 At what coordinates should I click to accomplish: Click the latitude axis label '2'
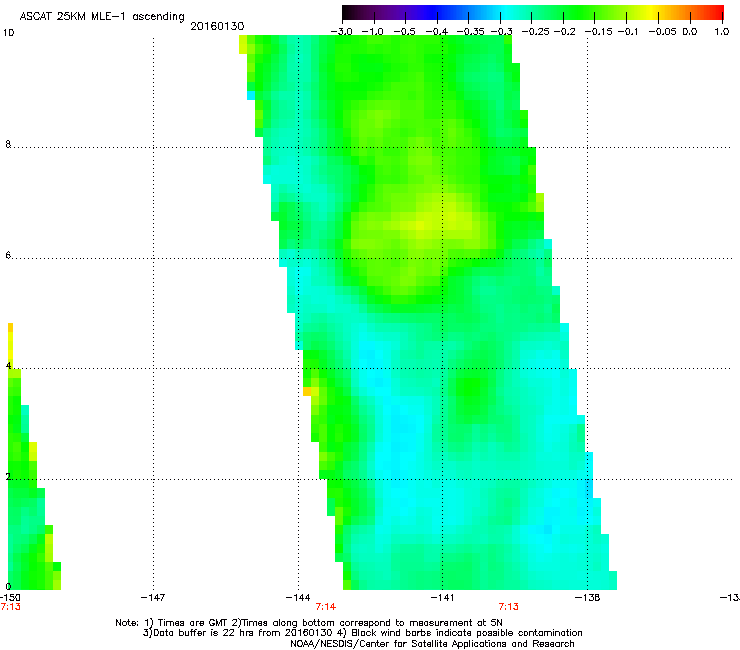point(8,477)
